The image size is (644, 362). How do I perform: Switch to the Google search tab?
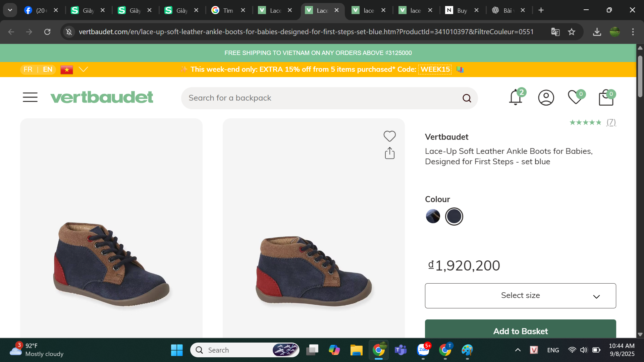click(224, 10)
